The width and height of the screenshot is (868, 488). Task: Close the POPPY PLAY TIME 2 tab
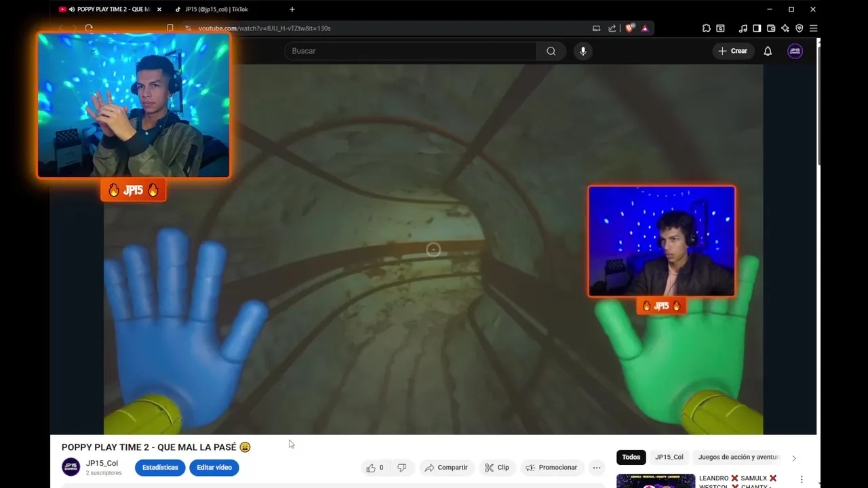[x=159, y=9]
